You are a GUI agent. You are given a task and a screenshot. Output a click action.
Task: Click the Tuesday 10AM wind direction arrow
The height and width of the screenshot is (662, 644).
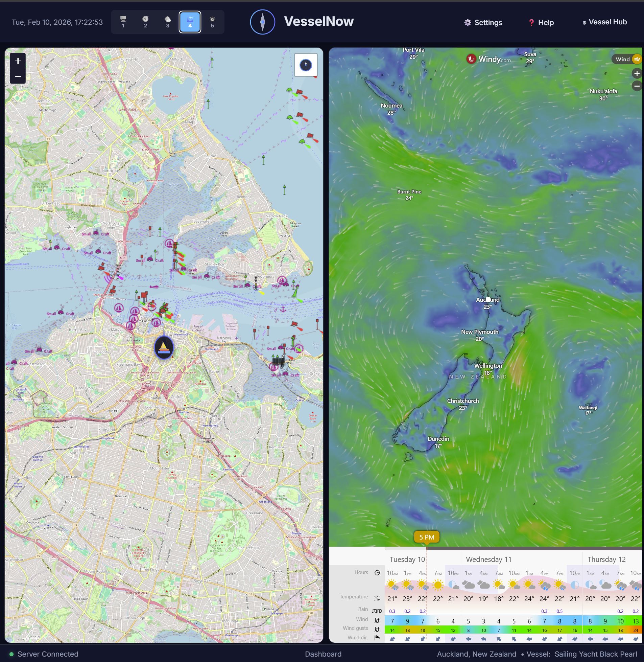[392, 639]
